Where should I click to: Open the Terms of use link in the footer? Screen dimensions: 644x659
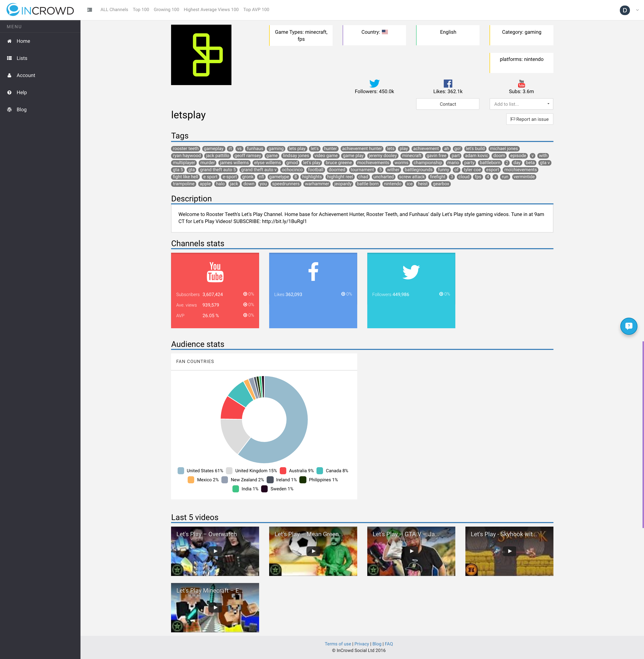click(337, 643)
